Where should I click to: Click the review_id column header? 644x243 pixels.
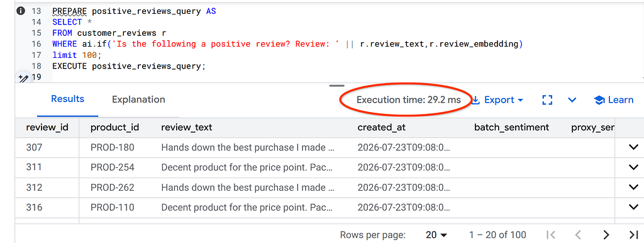47,127
